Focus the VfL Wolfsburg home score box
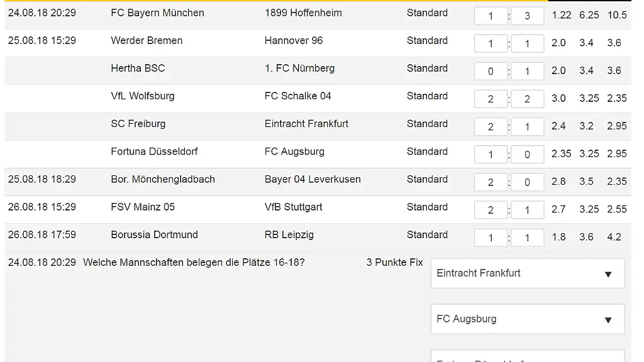The height and width of the screenshot is (362, 644). pos(491,99)
